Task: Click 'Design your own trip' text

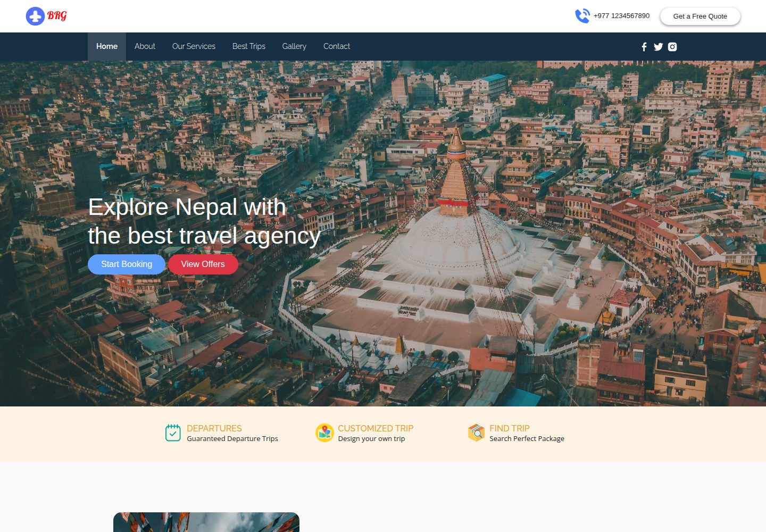Action: tap(371, 439)
